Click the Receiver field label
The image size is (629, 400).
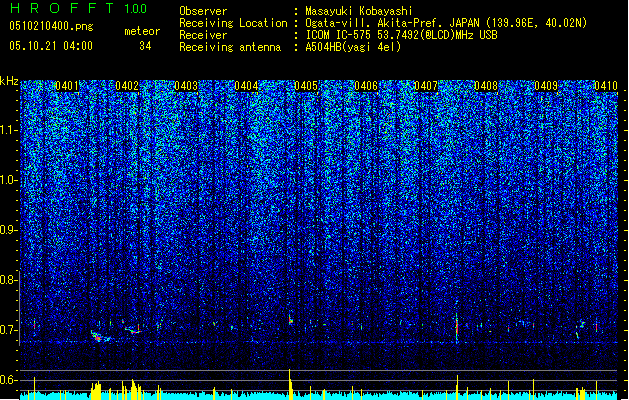pyautogui.click(x=203, y=35)
